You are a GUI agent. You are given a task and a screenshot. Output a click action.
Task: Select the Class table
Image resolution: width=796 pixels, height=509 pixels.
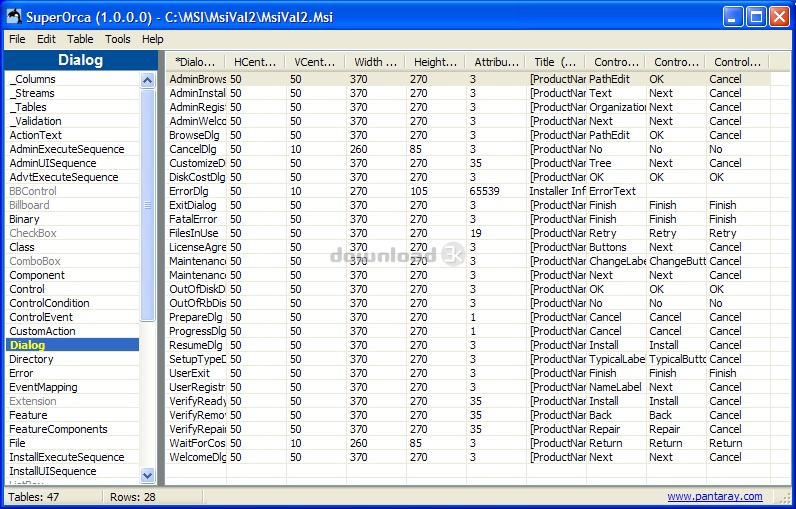[73, 247]
